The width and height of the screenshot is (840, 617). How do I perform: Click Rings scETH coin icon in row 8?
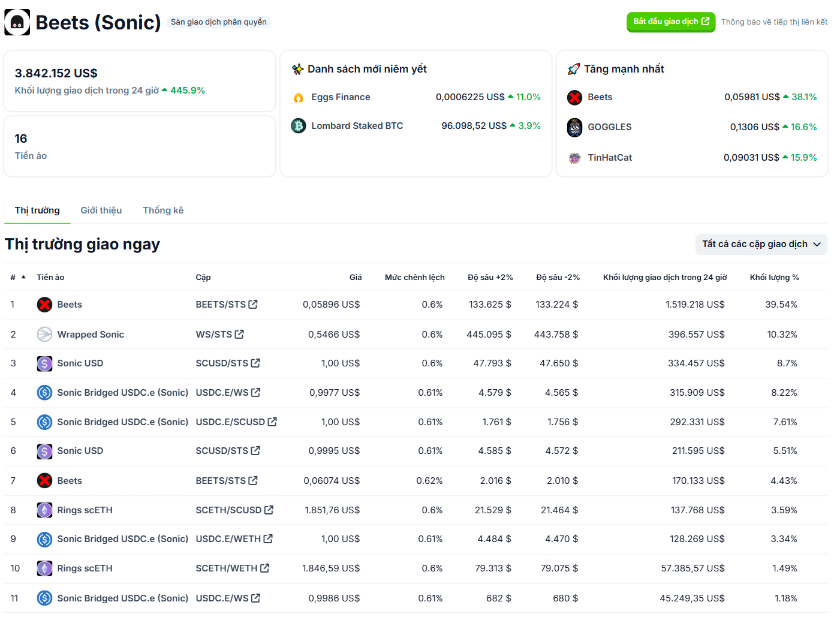44,510
